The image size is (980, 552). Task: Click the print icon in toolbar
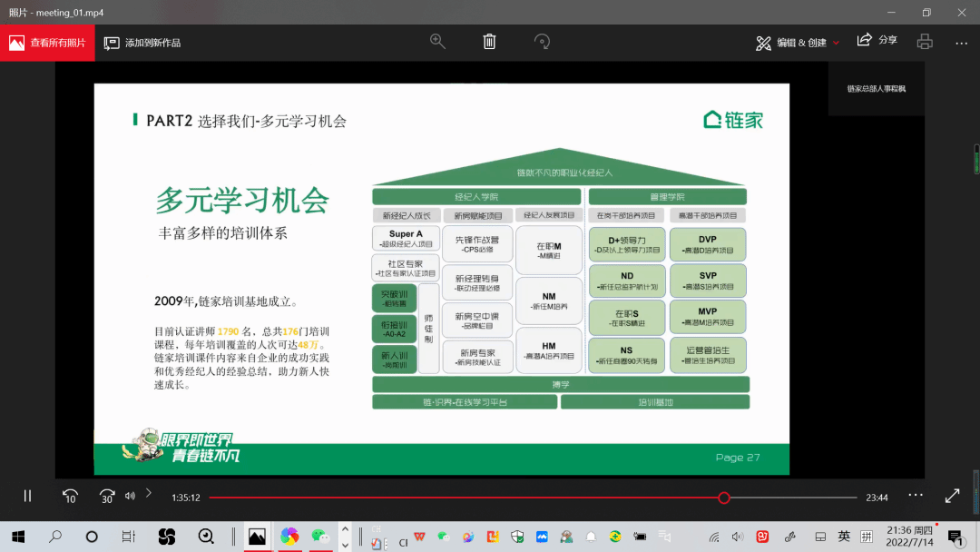tap(925, 42)
